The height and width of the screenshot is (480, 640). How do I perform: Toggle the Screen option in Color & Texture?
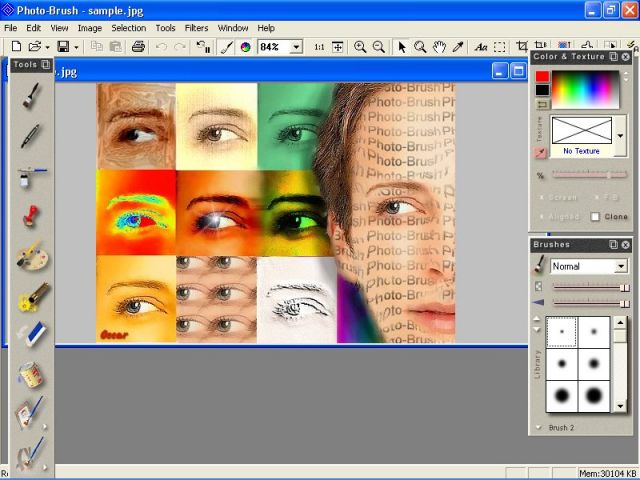[558, 198]
